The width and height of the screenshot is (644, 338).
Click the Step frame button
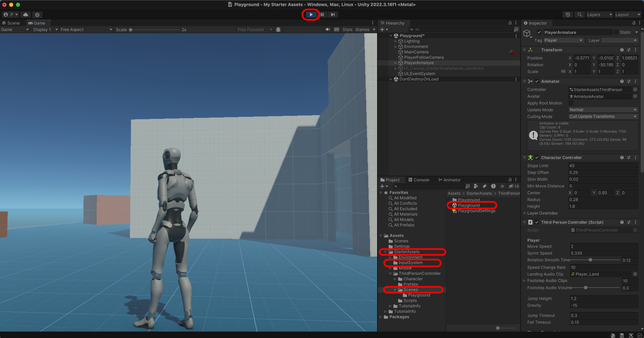coord(333,15)
